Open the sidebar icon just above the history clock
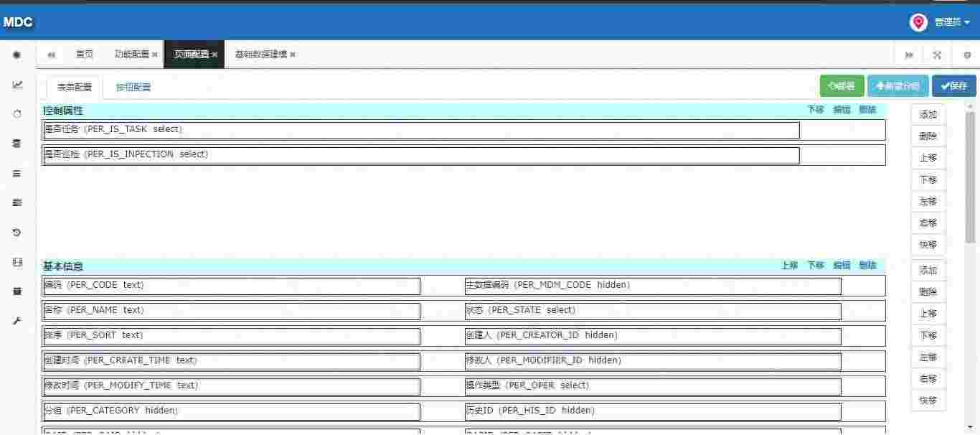This screenshot has height=435, width=980. (x=17, y=203)
